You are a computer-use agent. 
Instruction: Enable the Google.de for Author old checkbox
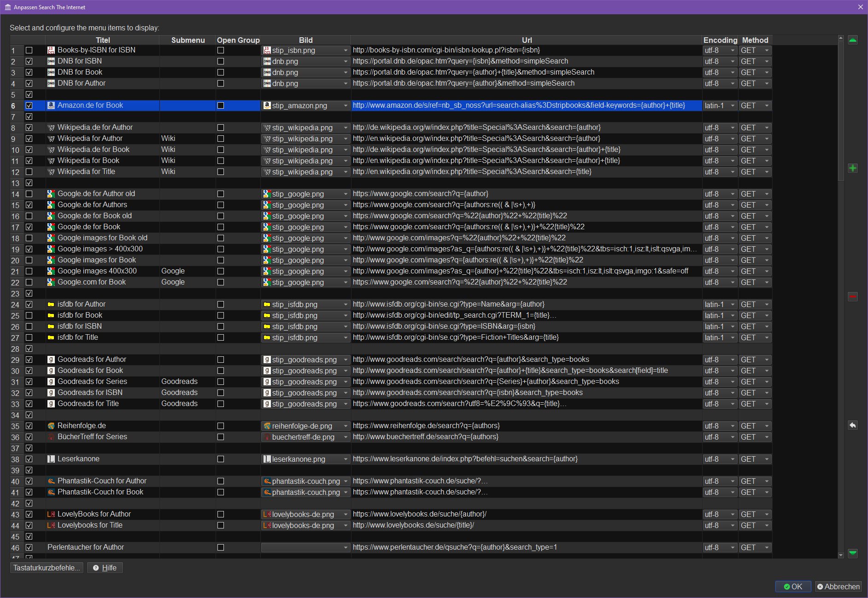click(29, 194)
